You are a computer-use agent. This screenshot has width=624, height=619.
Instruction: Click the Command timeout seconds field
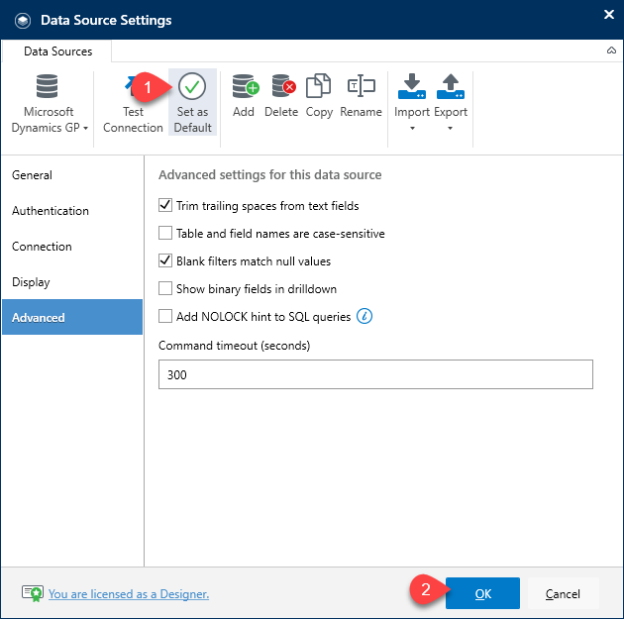coord(375,374)
